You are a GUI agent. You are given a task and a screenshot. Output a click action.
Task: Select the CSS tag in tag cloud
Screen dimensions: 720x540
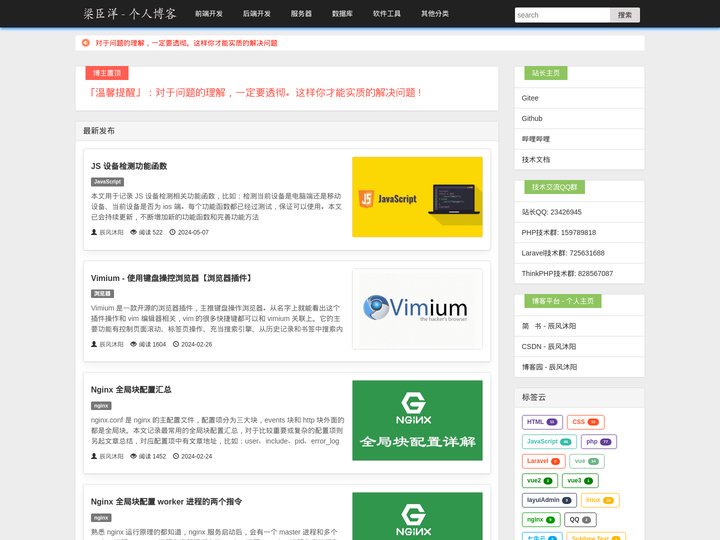pyautogui.click(x=585, y=422)
